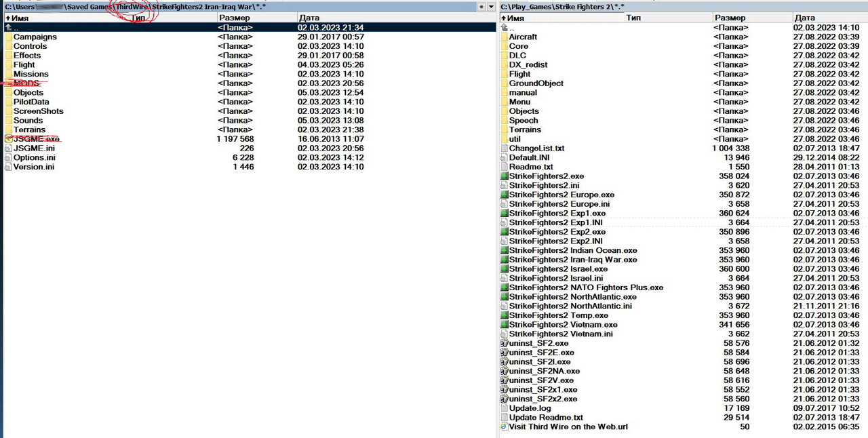Select the Missions folder name
The height and width of the screenshot is (438, 868).
tap(31, 74)
